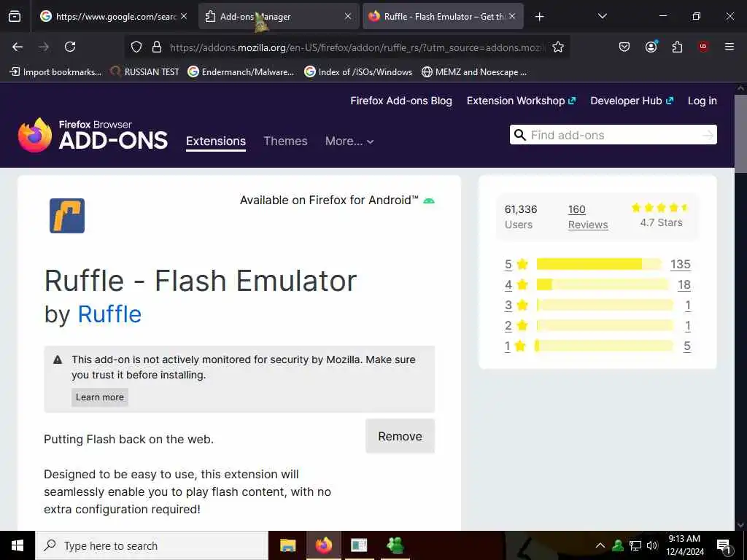The width and height of the screenshot is (747, 560).
Task: Open File Explorer from the taskbar
Action: point(287,545)
